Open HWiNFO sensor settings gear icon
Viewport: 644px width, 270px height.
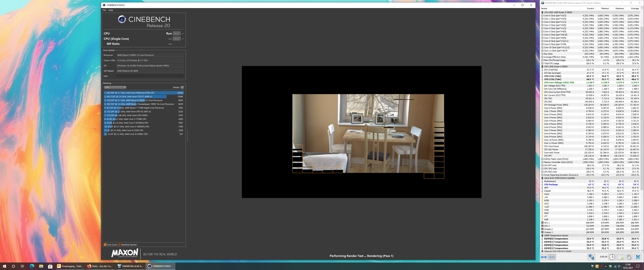tap(629, 257)
